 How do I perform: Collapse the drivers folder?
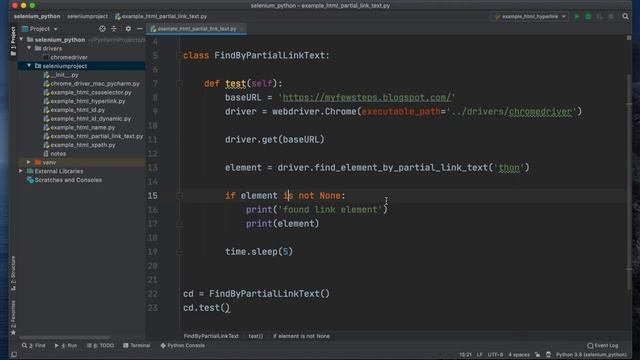[29, 48]
